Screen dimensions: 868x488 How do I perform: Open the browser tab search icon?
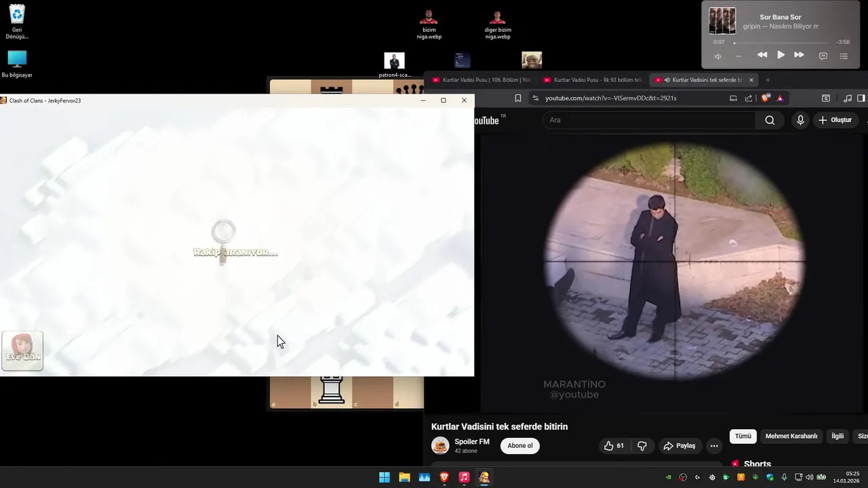coord(826,98)
